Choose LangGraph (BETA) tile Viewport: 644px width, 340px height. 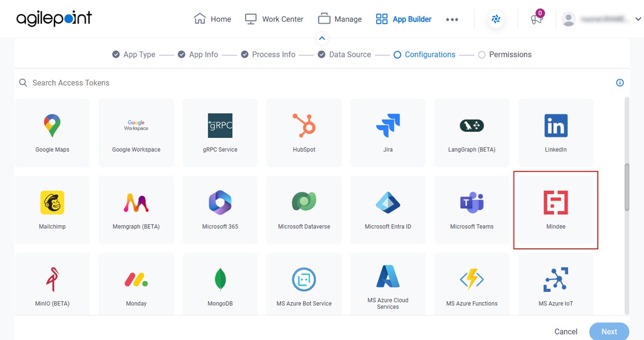[x=472, y=133]
